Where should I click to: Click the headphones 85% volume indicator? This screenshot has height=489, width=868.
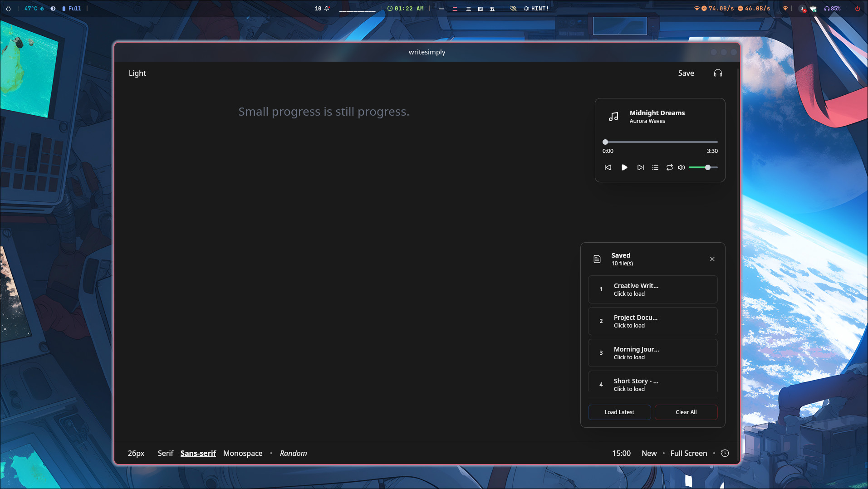click(x=832, y=9)
